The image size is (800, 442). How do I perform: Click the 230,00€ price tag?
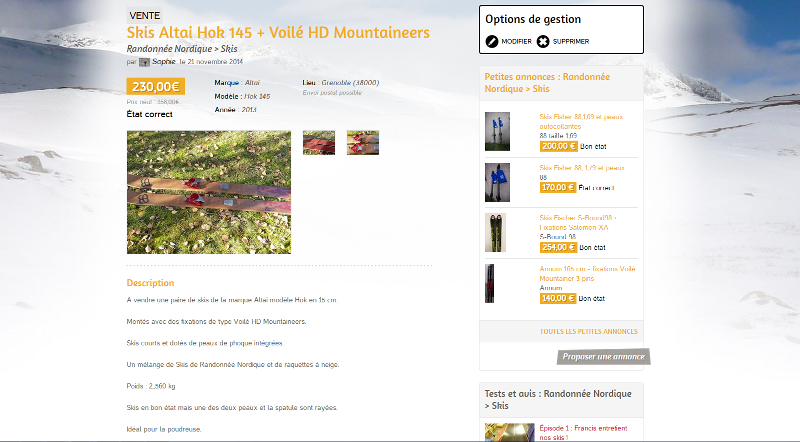coord(156,87)
